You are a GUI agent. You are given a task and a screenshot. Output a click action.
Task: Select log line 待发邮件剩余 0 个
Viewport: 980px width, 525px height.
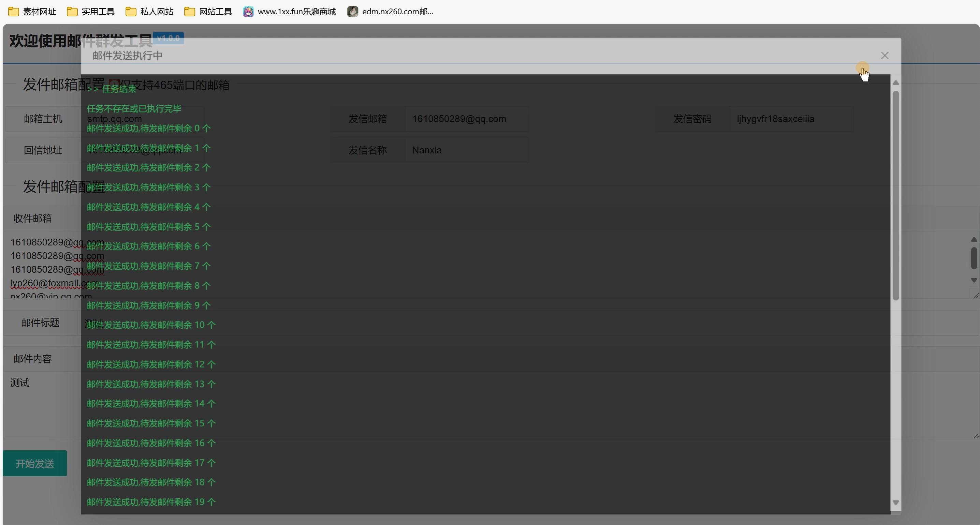pyautogui.click(x=149, y=129)
